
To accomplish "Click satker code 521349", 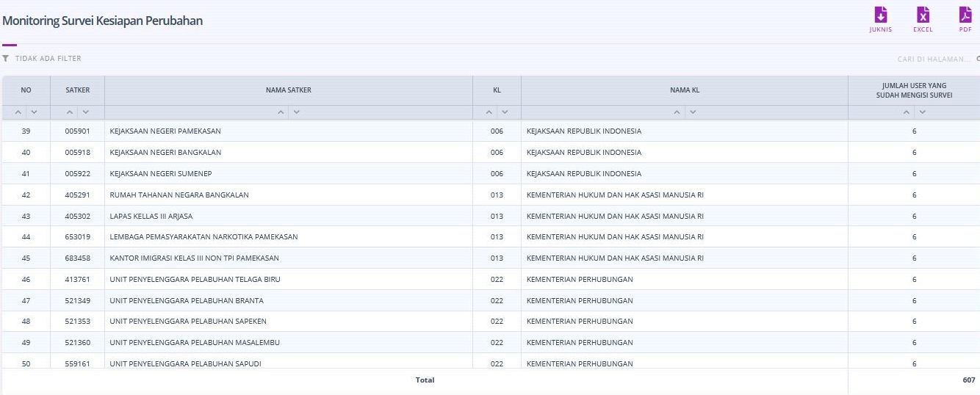I will (77, 300).
